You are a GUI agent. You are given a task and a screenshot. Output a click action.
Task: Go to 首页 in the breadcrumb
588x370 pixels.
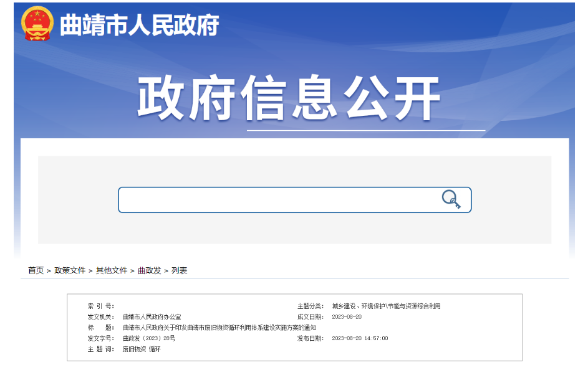click(x=36, y=270)
